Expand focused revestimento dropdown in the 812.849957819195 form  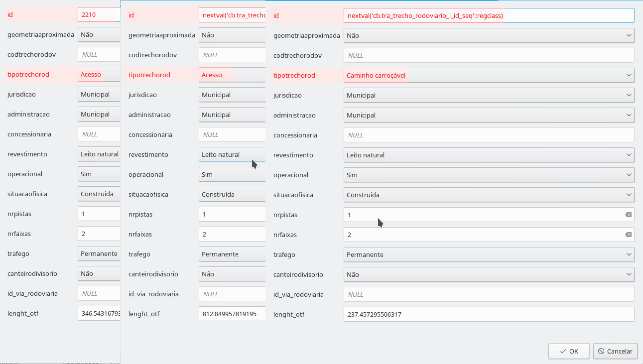click(232, 154)
